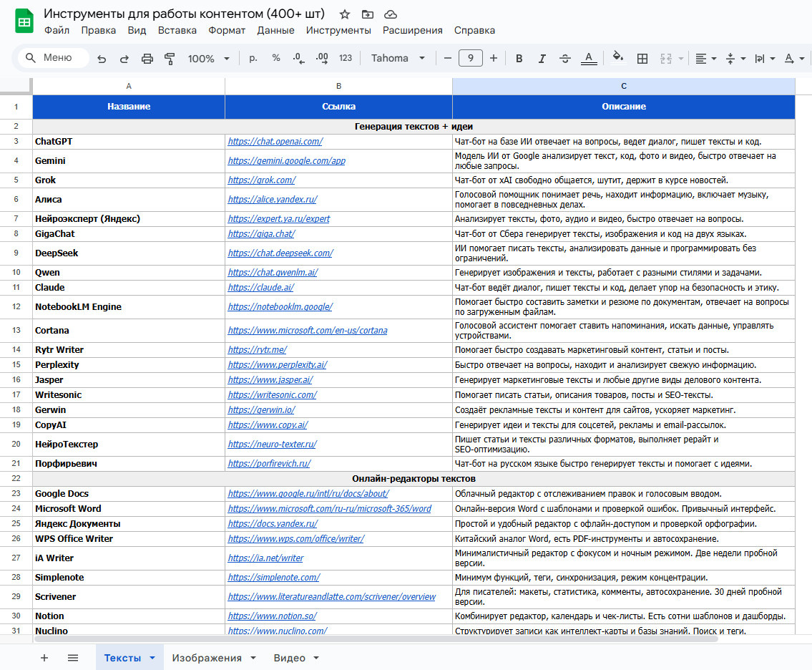
Task: Open the Справка menu
Action: (474, 31)
